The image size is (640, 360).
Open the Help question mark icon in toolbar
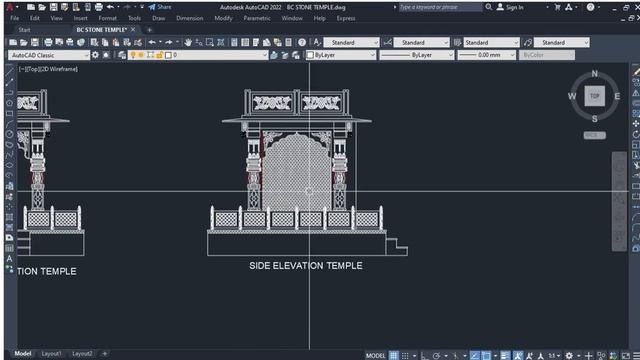[302, 42]
